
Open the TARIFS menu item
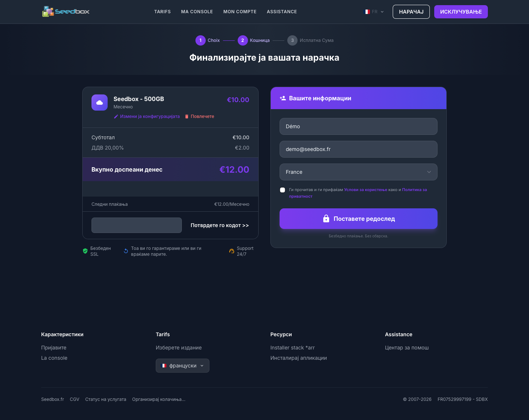[x=162, y=12]
